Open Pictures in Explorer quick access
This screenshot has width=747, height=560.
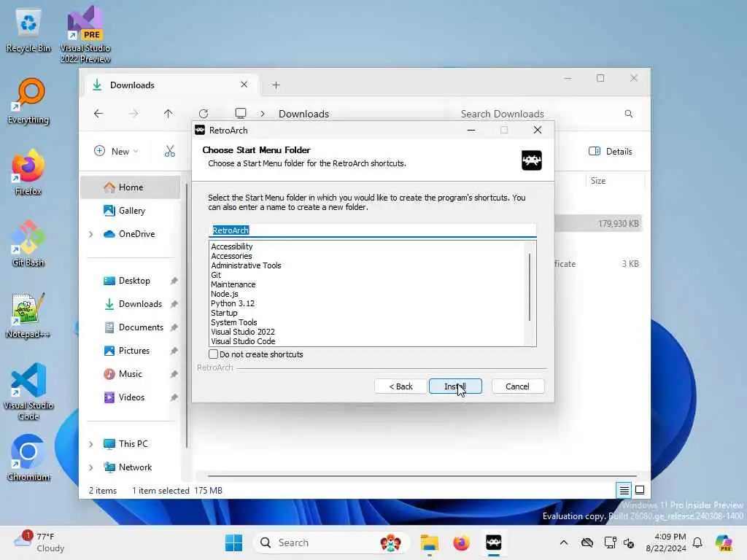134,351
